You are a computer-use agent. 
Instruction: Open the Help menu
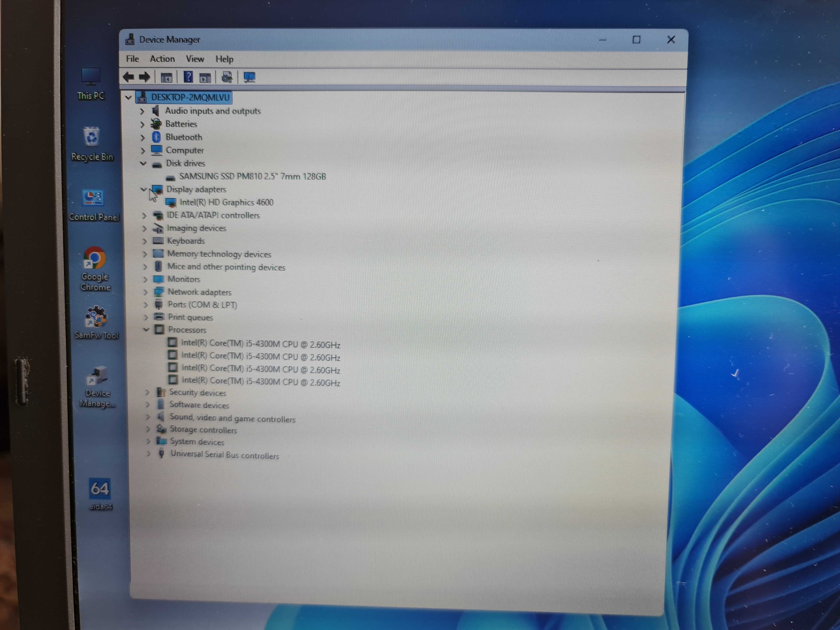point(224,59)
